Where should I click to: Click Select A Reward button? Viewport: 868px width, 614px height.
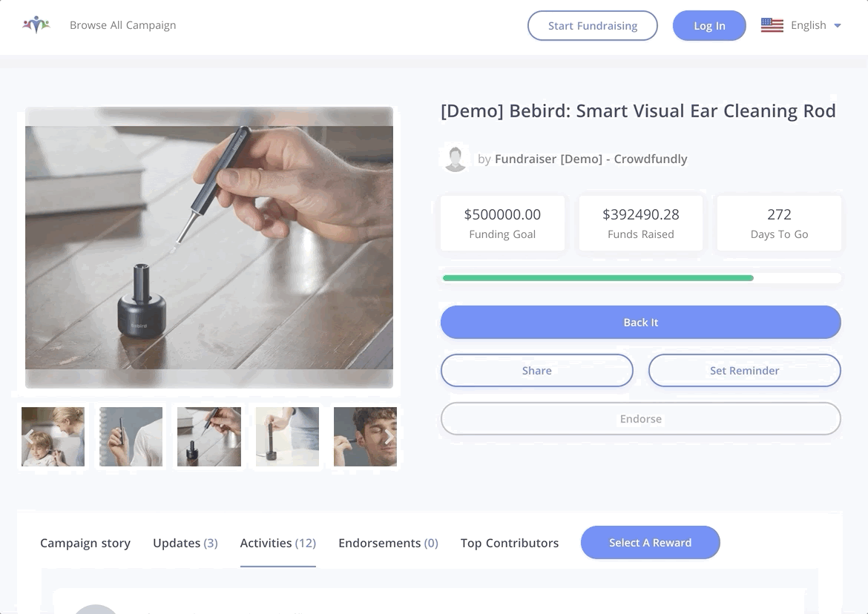click(650, 543)
